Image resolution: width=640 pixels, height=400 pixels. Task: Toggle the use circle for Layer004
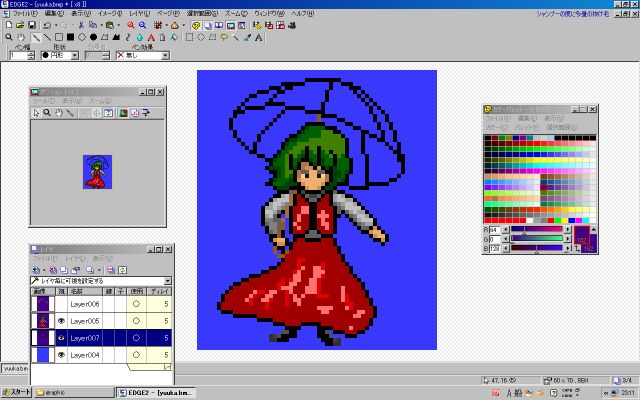click(136, 355)
